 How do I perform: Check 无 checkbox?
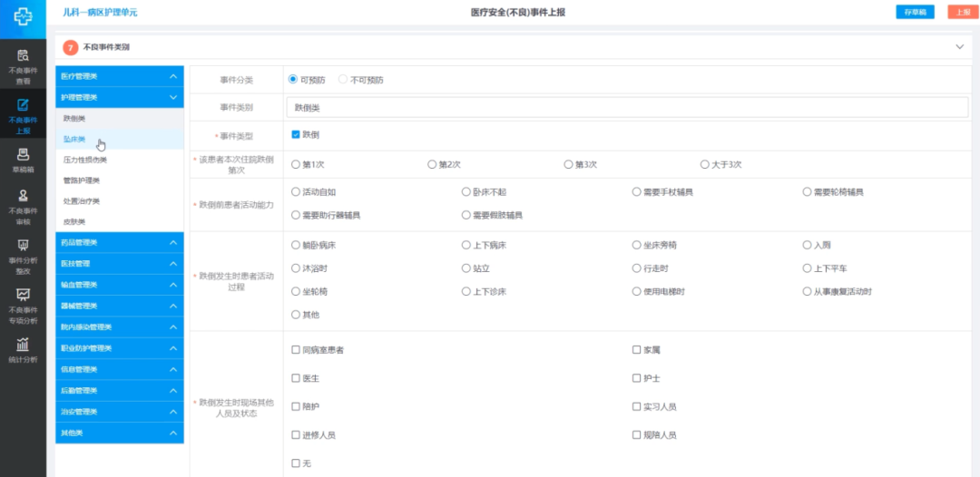coord(296,463)
